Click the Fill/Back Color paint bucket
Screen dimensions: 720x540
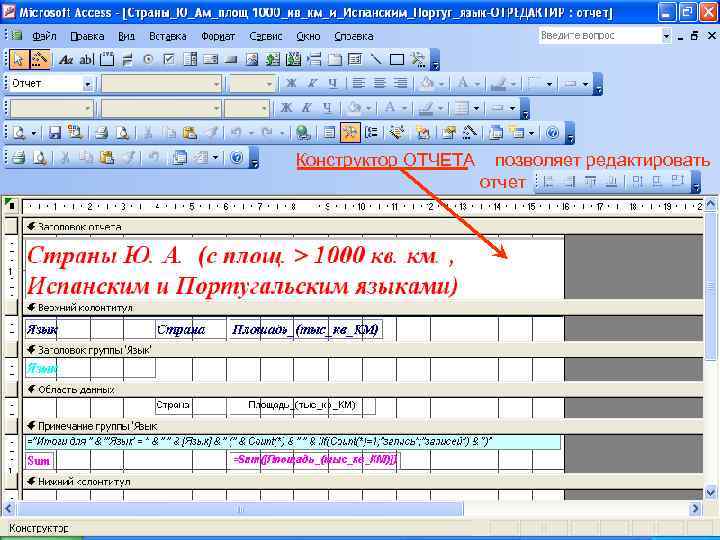coord(427,84)
